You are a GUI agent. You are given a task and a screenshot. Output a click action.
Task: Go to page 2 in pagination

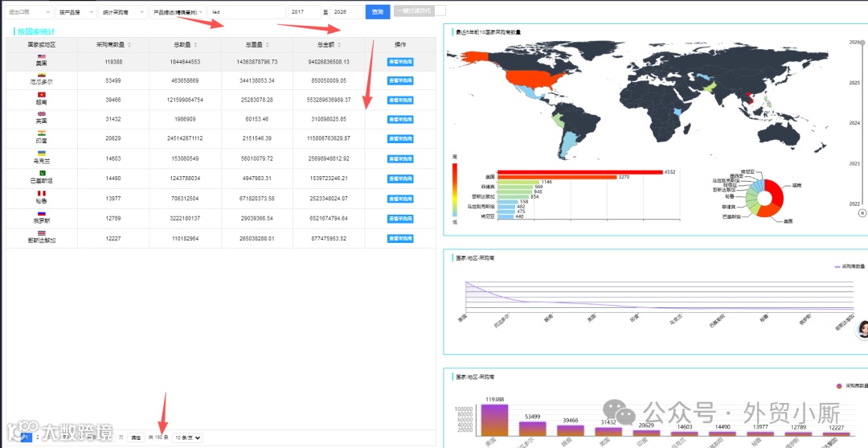(38, 438)
